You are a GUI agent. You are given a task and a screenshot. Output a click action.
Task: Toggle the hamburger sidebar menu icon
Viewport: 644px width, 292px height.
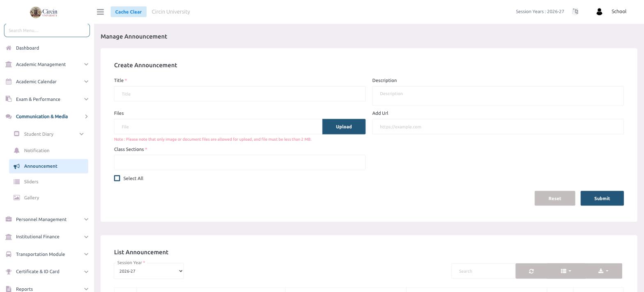(100, 12)
